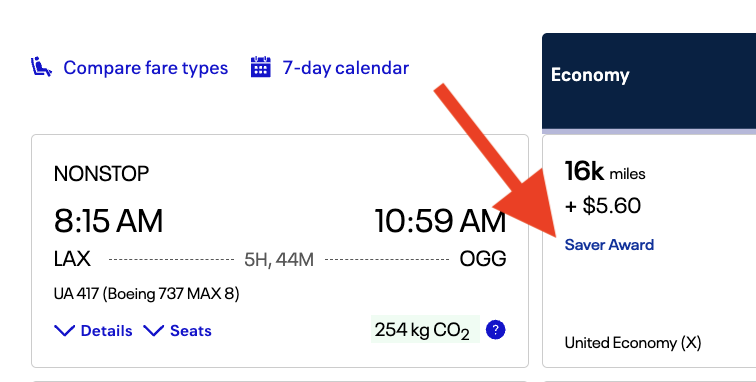Screen dimensions: 756x382
Task: Click the seat icon beside Compare fare types
Action: coord(41,67)
